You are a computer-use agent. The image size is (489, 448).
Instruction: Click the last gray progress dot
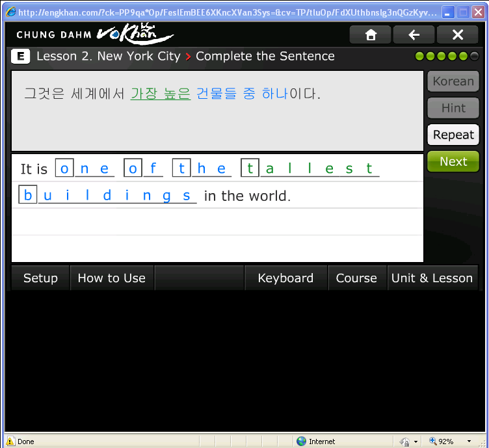click(x=474, y=57)
